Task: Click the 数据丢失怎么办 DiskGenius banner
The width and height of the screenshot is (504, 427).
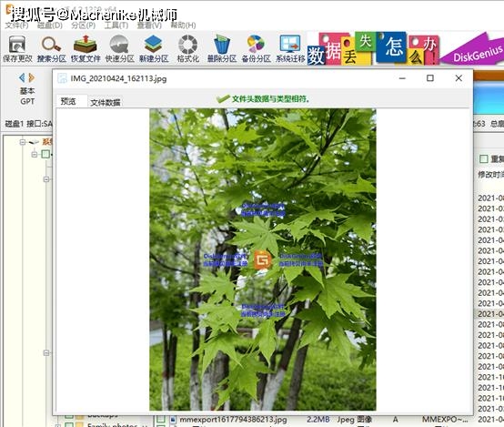Action: click(x=406, y=48)
